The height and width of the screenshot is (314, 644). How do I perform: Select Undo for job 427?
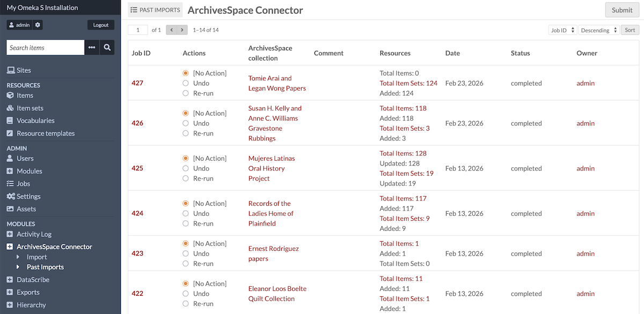(x=186, y=83)
